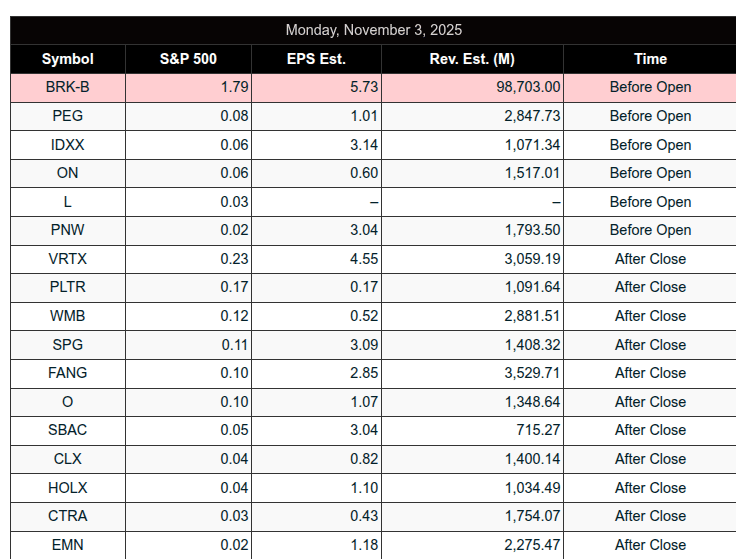The image size is (736, 559).
Task: Click the Monday, November 3, 2025 date bar
Action: pyautogui.click(x=373, y=30)
